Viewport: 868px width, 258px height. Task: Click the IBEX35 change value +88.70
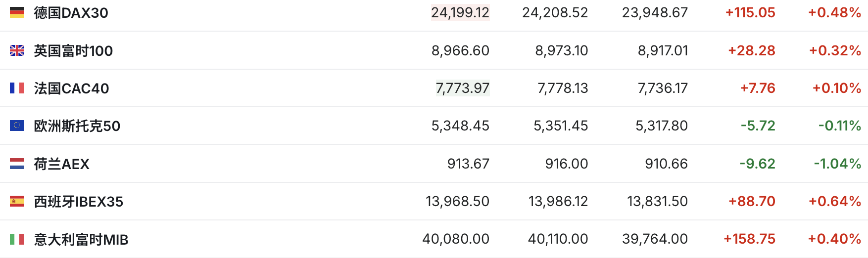[752, 201]
